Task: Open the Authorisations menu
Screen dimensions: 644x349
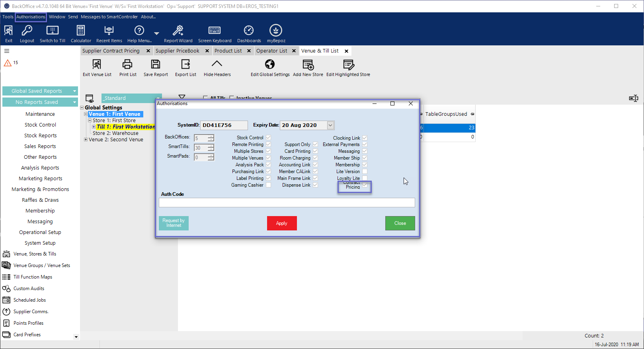Action: click(x=31, y=17)
